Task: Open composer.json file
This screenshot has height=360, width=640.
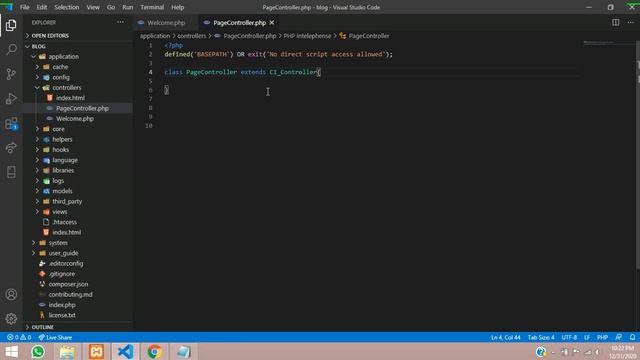Action: [68, 284]
